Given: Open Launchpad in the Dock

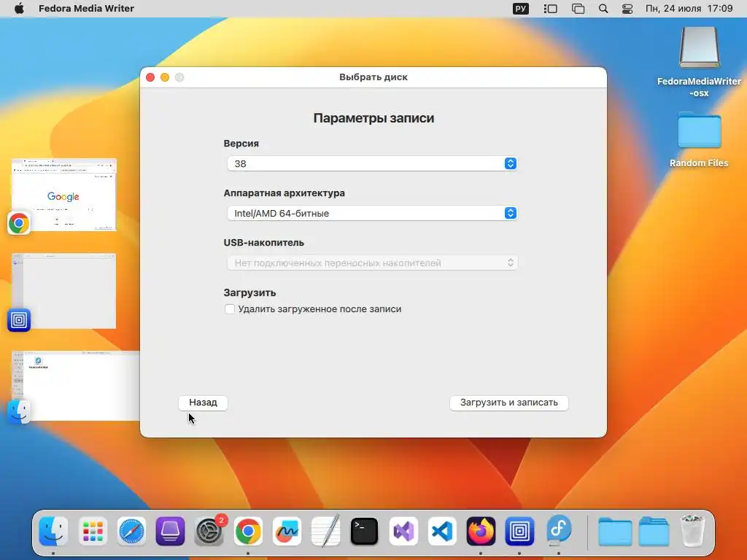Looking at the screenshot, I should 93,531.
